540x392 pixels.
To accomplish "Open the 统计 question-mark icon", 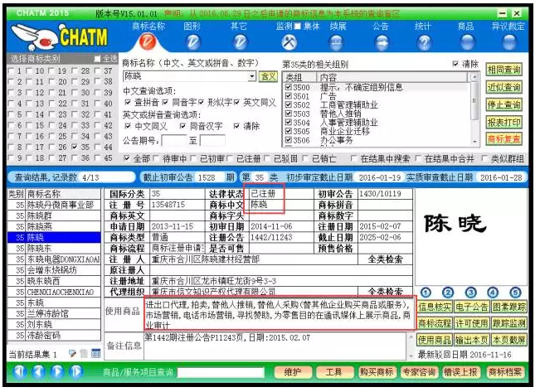I will pyautogui.click(x=424, y=42).
